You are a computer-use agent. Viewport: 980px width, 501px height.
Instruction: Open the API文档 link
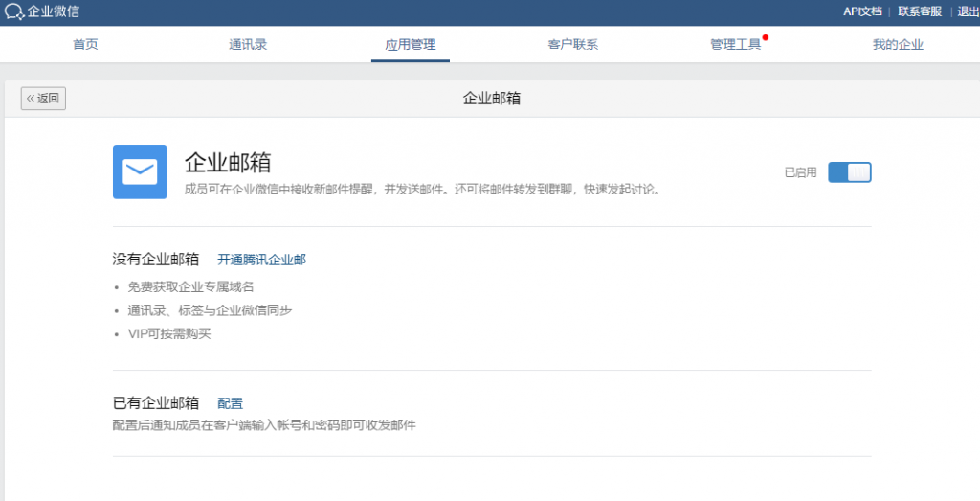(x=862, y=11)
